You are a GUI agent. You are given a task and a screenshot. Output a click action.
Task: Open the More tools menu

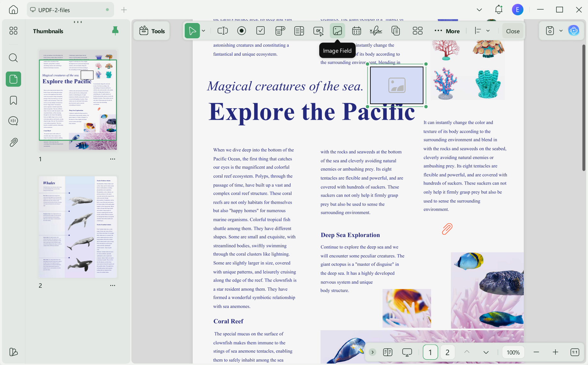click(447, 31)
